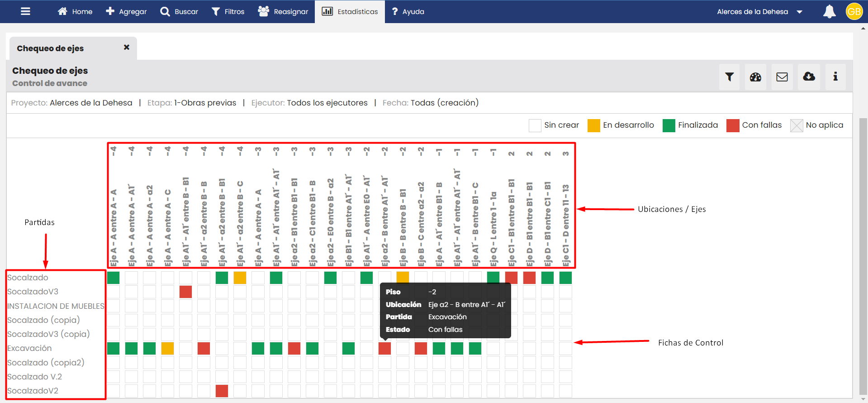
Task: Open GB user avatar
Action: click(854, 12)
